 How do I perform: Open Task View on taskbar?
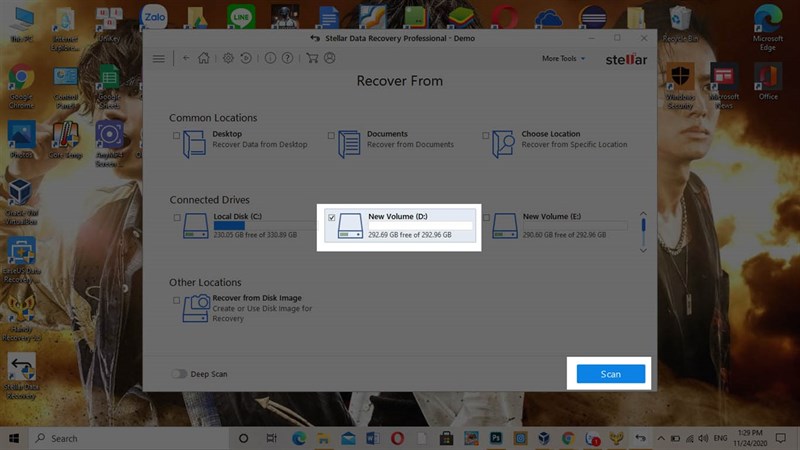tap(271, 438)
